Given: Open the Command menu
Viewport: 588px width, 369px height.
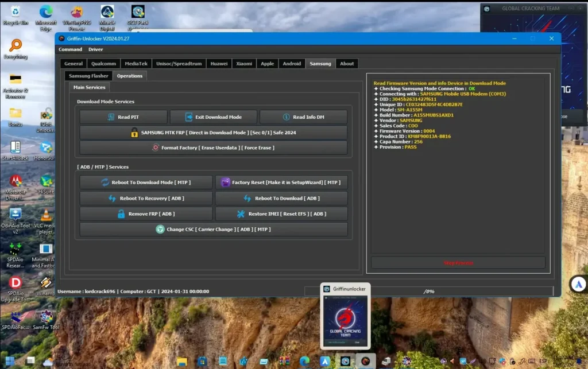Looking at the screenshot, I should click(x=69, y=49).
